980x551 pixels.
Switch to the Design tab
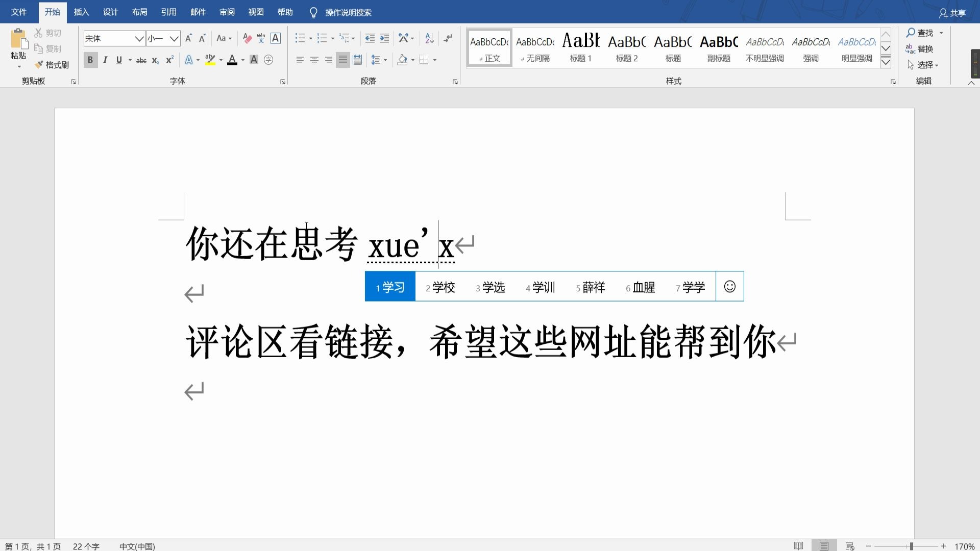click(110, 12)
